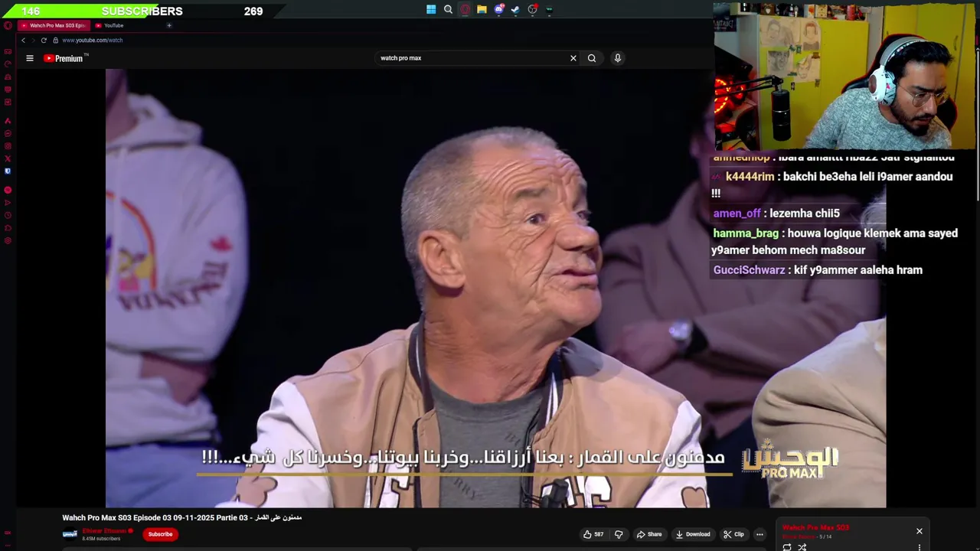
Task: Open the YouTube hamburger guide menu
Action: pyautogui.click(x=30, y=58)
